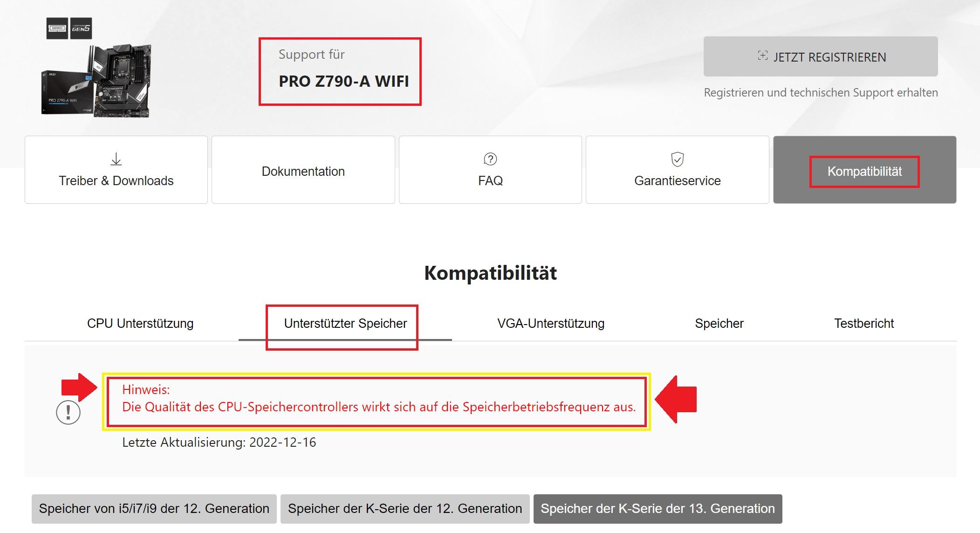Image resolution: width=980 pixels, height=533 pixels.
Task: Switch to the Unterstützter Speicher tab
Action: pos(345,323)
